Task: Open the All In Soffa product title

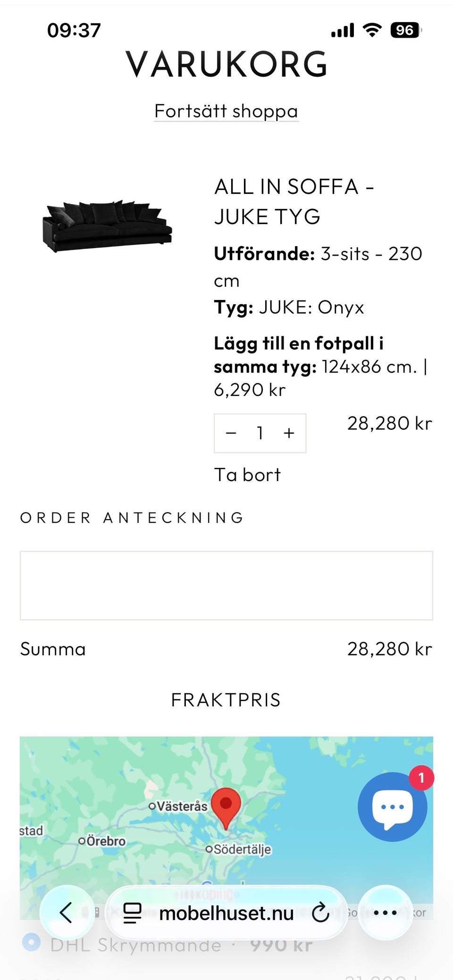Action: tap(294, 201)
